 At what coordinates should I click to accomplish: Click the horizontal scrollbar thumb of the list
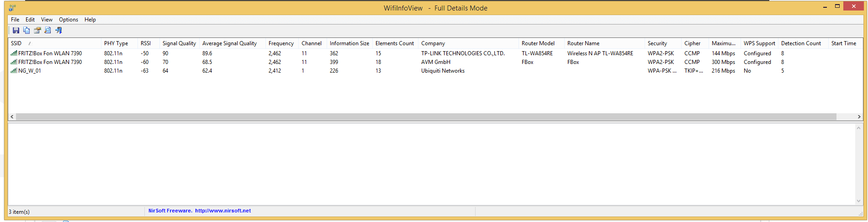[x=426, y=117]
